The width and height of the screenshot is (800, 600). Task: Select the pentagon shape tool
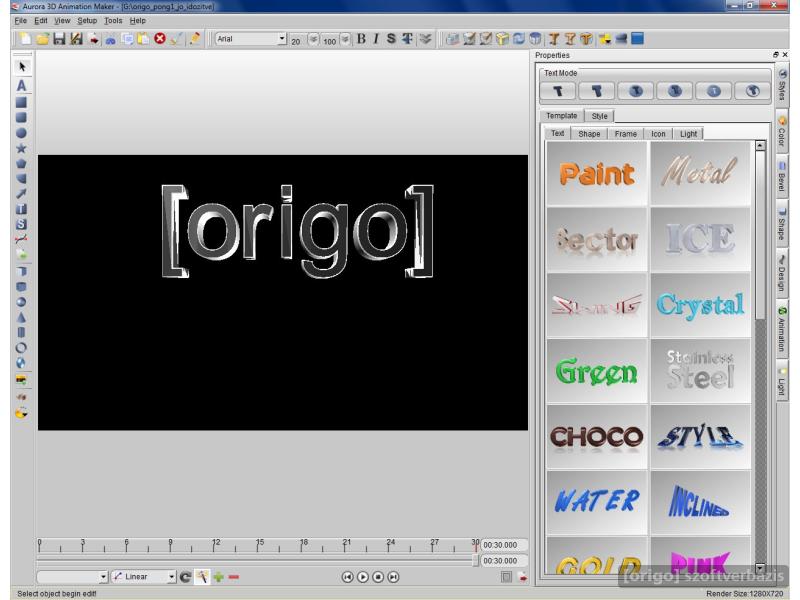click(21, 164)
